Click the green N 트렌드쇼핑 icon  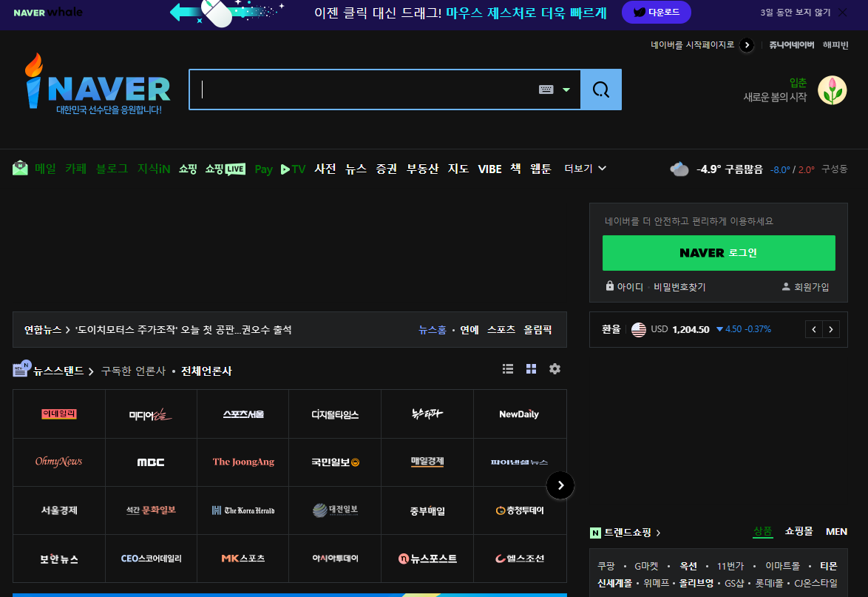coord(596,533)
